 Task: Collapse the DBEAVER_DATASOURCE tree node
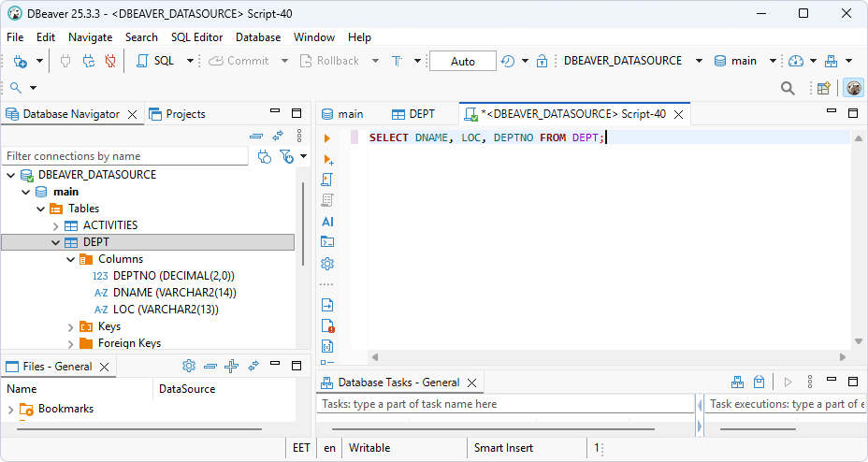click(11, 176)
